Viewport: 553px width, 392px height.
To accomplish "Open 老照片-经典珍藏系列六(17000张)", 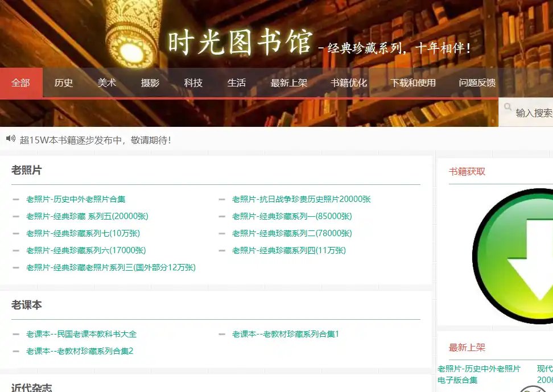I will [x=86, y=250].
